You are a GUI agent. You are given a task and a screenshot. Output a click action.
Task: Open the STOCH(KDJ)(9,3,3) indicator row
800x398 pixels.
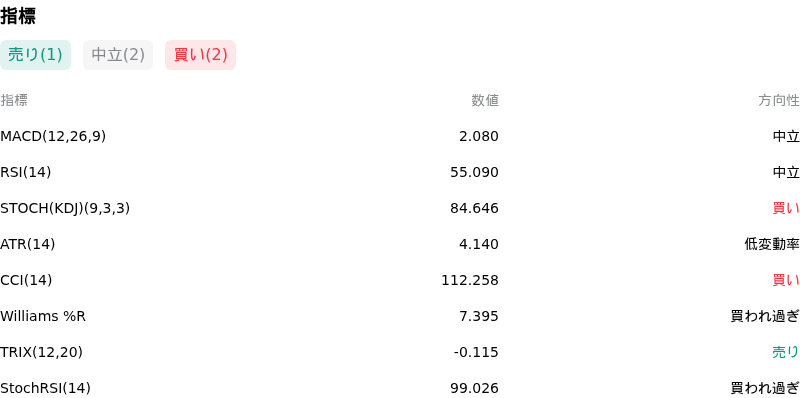[x=400, y=209]
